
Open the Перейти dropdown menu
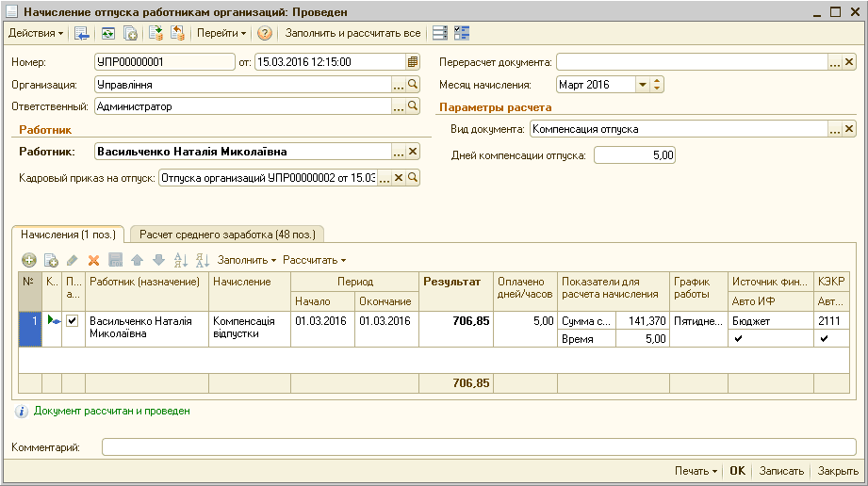pyautogui.click(x=221, y=33)
